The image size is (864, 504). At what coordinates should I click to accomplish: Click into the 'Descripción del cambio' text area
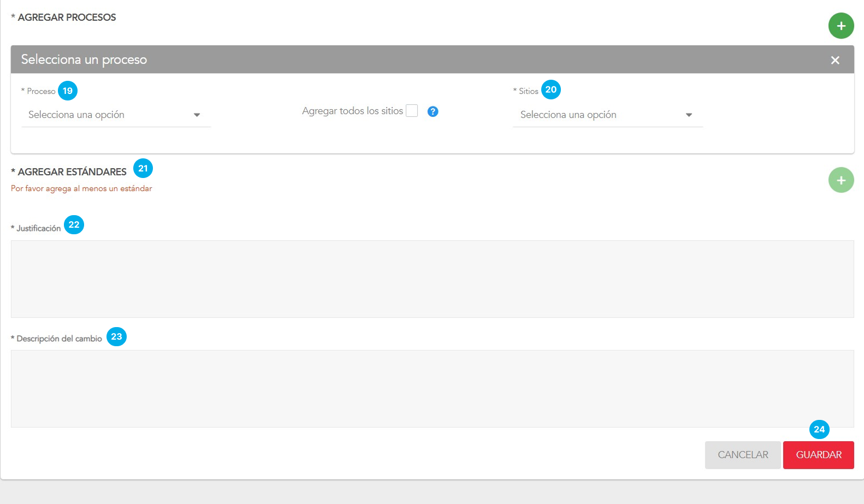click(x=432, y=388)
